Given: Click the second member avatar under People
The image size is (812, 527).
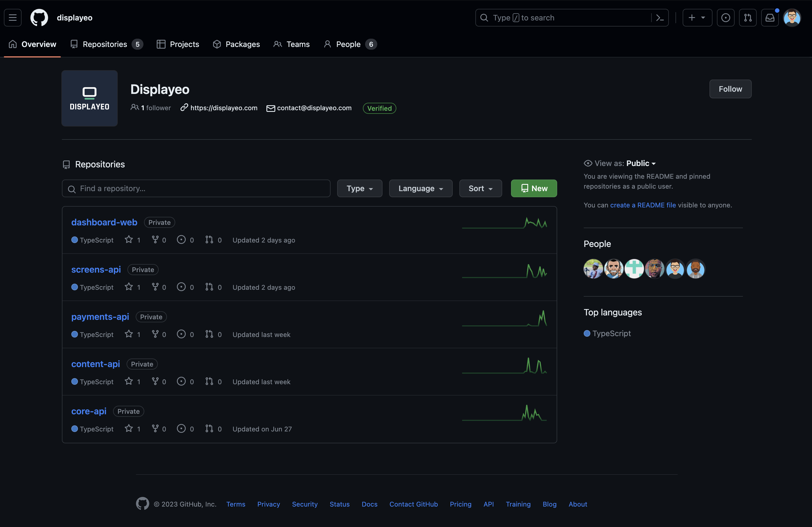Looking at the screenshot, I should pyautogui.click(x=614, y=269).
